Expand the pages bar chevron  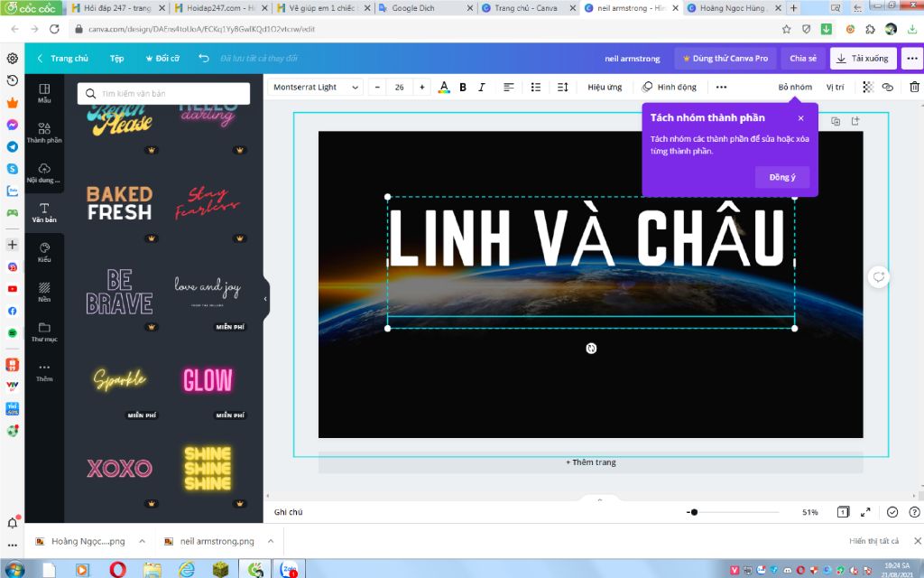pyautogui.click(x=600, y=499)
